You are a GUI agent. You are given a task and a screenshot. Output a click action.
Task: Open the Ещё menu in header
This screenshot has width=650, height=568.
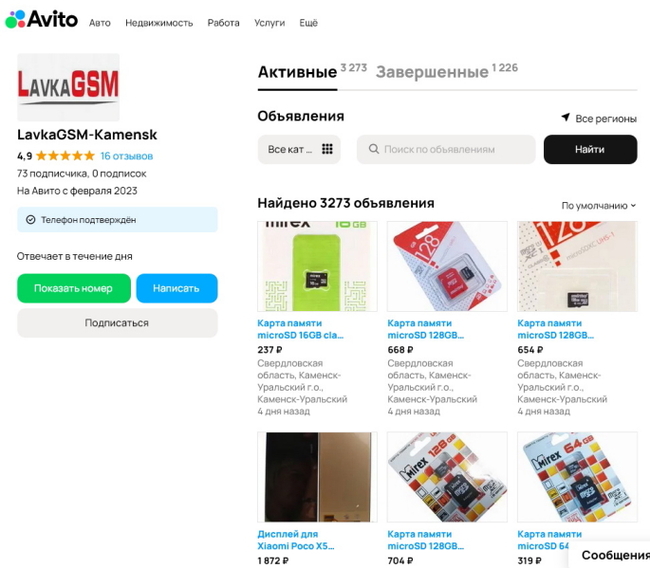tap(308, 23)
